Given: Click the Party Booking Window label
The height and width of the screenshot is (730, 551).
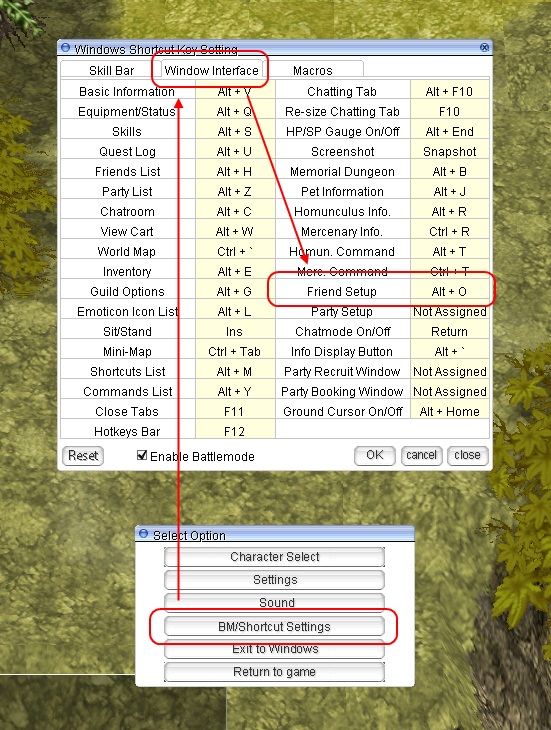Looking at the screenshot, I should (x=342, y=392).
